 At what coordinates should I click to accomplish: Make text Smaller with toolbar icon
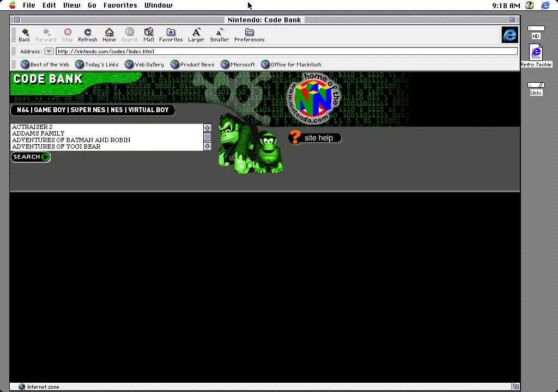pyautogui.click(x=219, y=35)
